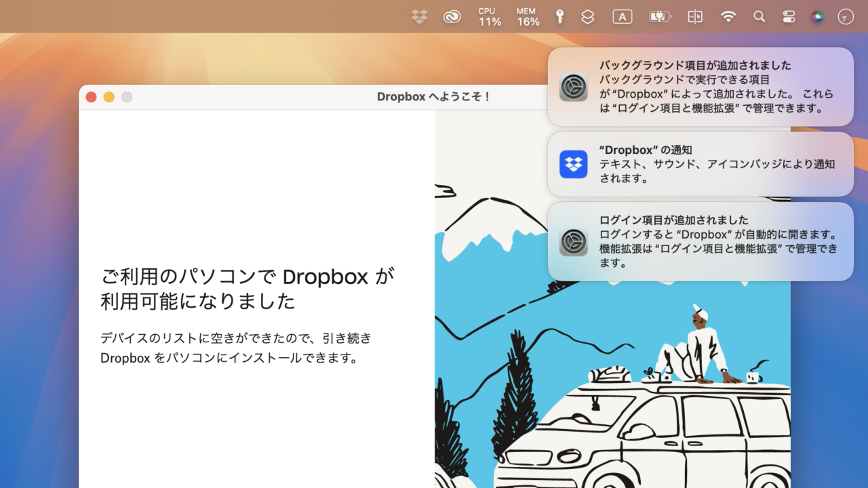Screen dimensions: 868x488
Task: Open the ログイン項目が追加されました notification
Action: point(701,241)
